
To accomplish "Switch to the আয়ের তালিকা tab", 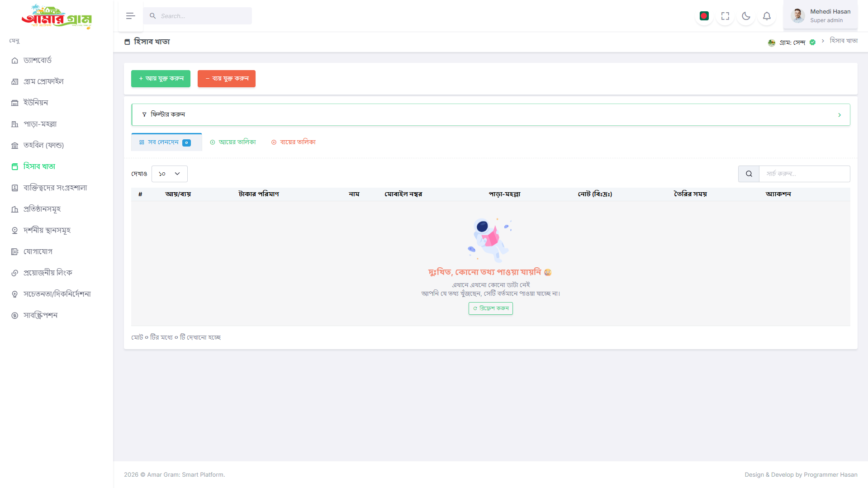I will 233,142.
